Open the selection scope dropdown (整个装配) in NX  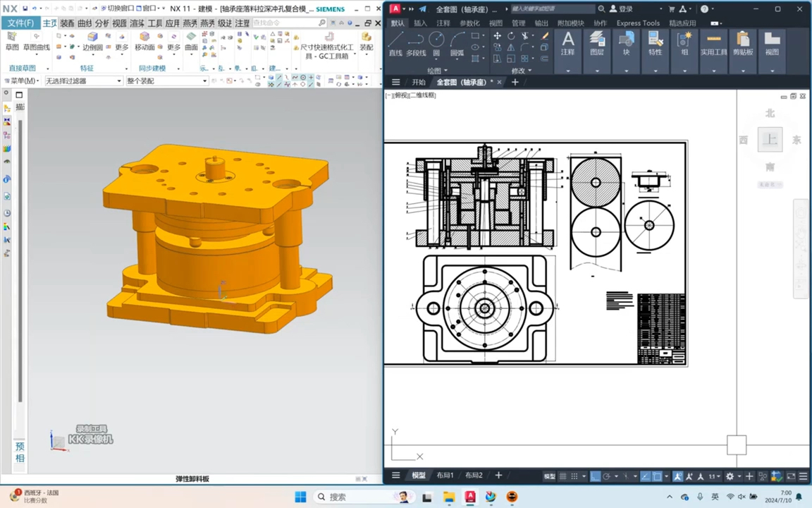(x=167, y=81)
